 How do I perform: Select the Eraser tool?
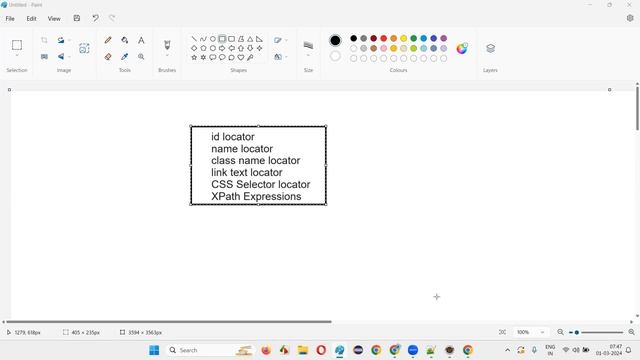(x=108, y=57)
